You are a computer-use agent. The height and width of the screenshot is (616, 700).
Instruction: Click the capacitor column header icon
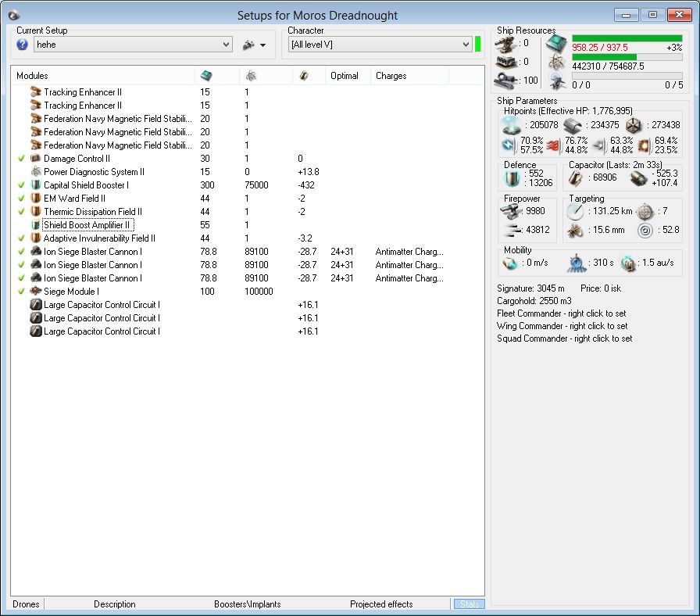tap(304, 76)
